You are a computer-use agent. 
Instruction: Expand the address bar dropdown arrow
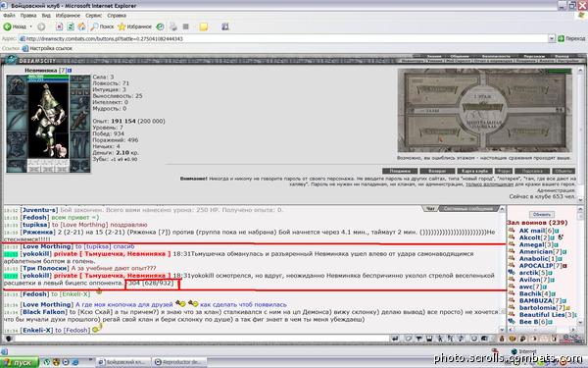pos(551,38)
